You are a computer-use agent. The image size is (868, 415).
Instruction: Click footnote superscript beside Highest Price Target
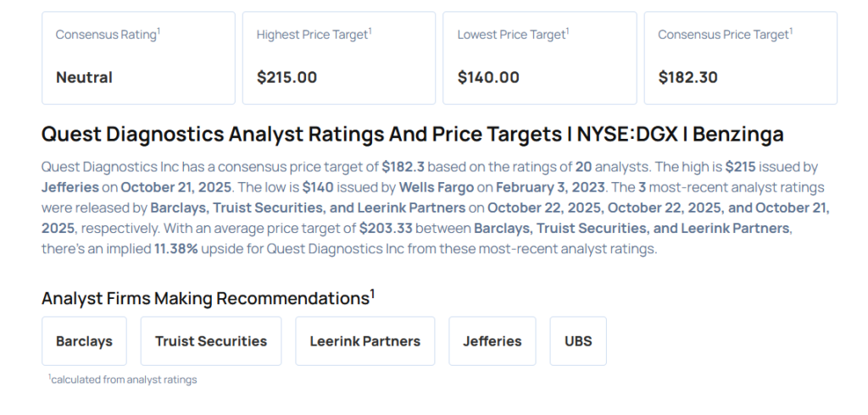(x=370, y=31)
